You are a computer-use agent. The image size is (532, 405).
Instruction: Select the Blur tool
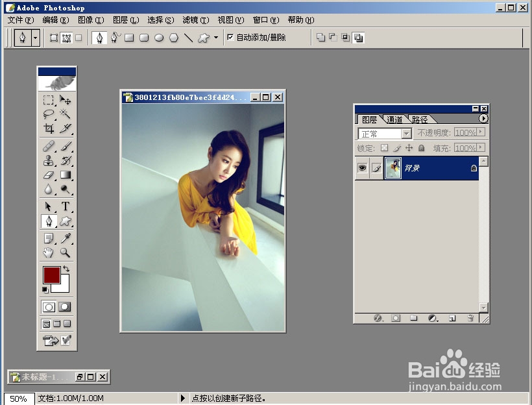(49, 189)
